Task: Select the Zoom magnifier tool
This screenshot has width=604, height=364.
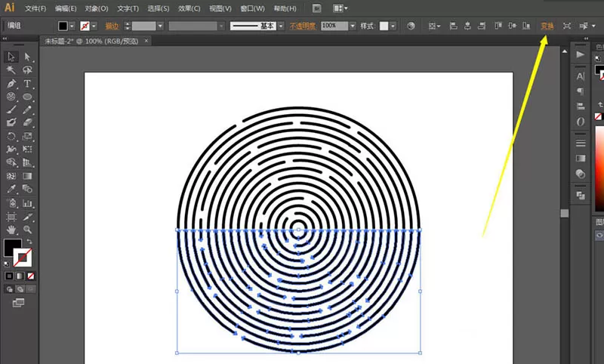Action: click(x=27, y=230)
